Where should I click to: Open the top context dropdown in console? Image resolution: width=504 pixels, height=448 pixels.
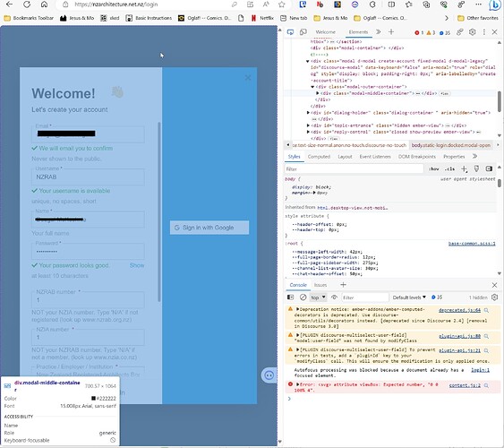[318, 297]
